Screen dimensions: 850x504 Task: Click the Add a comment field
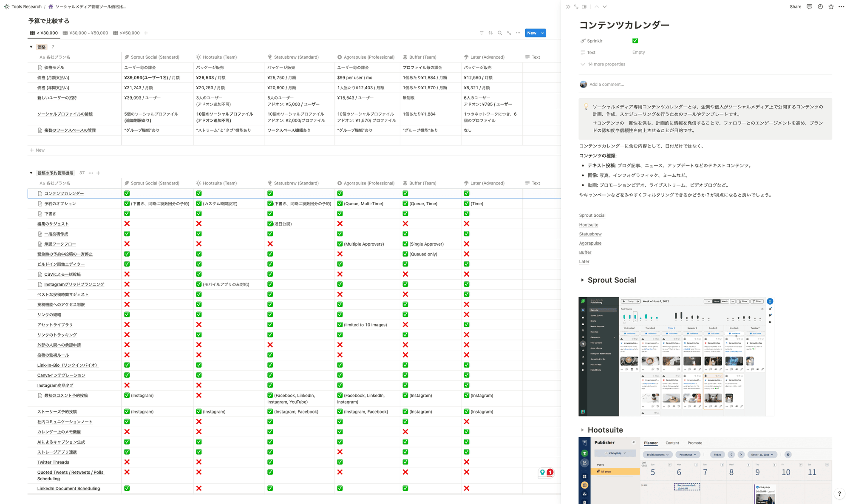[x=606, y=85]
